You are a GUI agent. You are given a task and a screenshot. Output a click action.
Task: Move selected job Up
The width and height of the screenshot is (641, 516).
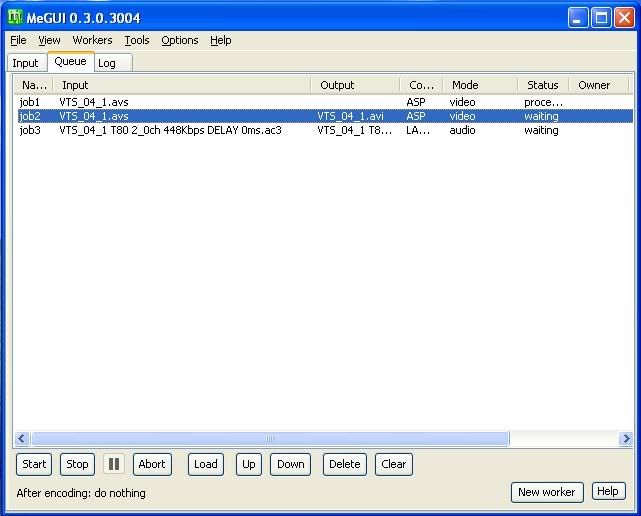click(x=249, y=464)
